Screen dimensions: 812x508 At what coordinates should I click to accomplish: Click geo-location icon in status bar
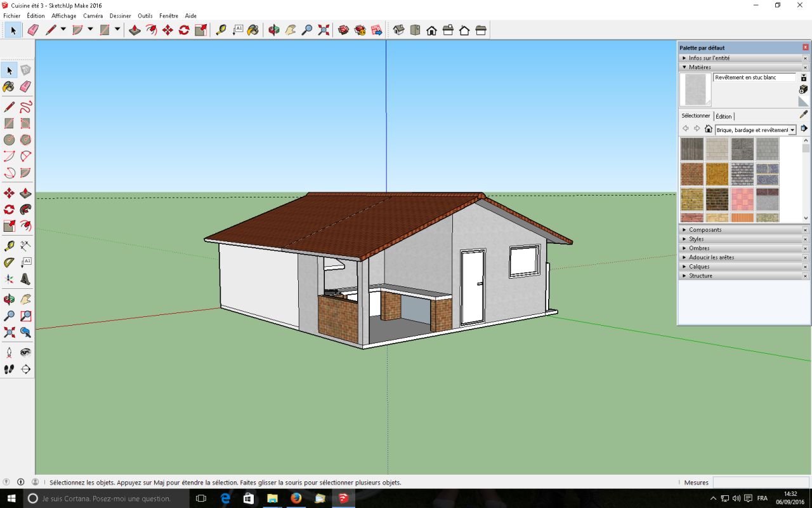coord(6,482)
